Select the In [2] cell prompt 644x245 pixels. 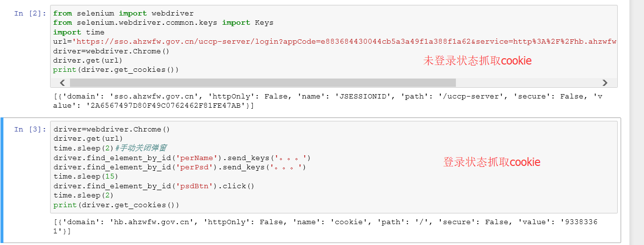[30, 14]
